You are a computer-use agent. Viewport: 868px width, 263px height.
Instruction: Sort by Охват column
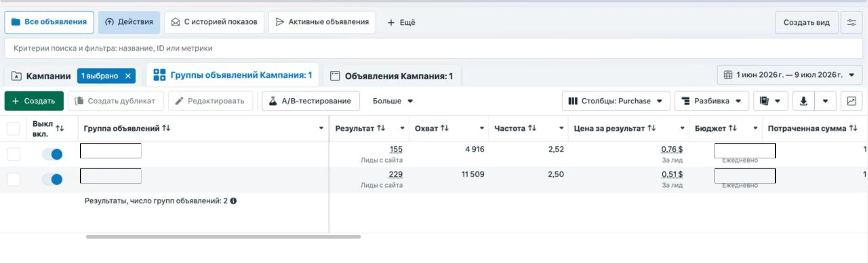click(x=445, y=128)
